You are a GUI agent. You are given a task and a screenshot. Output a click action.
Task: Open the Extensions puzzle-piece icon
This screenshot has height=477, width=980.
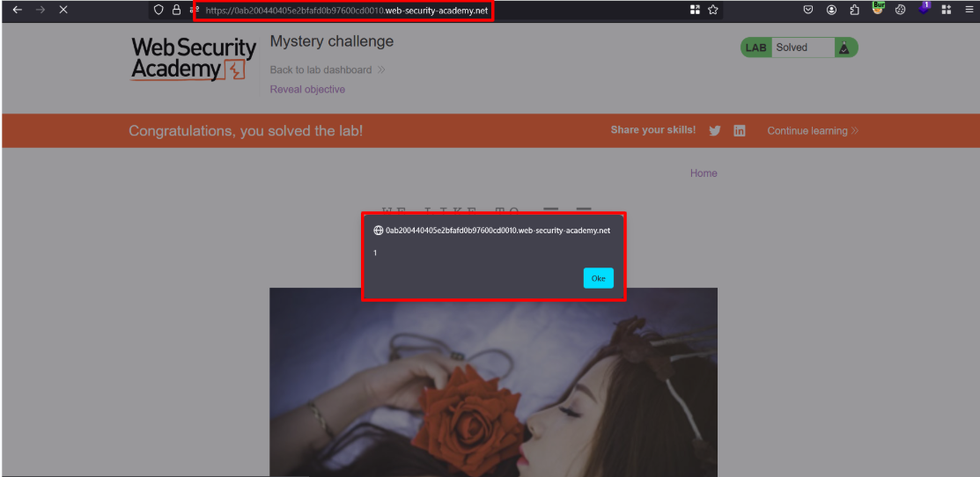854,10
